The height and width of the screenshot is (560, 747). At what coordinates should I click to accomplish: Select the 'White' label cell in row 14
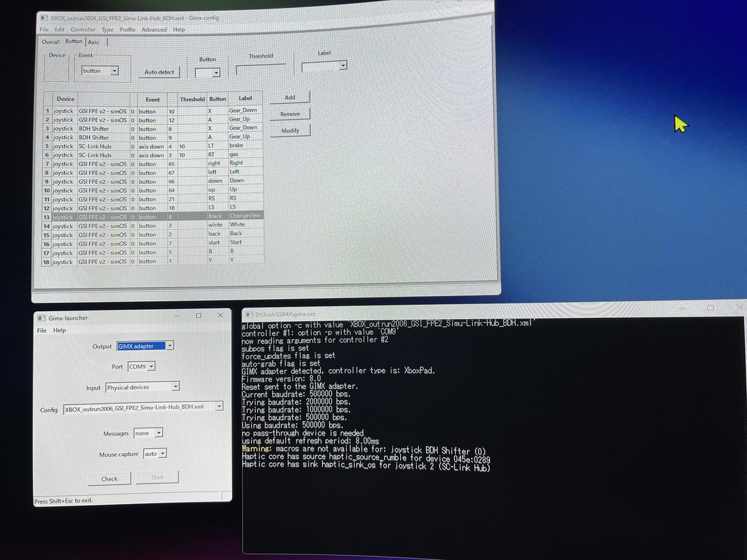(245, 225)
